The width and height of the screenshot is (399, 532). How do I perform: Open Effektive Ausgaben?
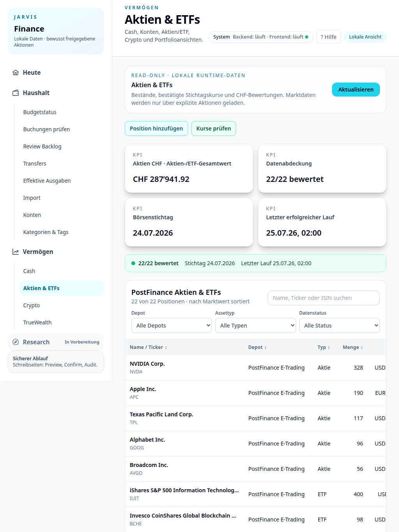tap(61, 181)
